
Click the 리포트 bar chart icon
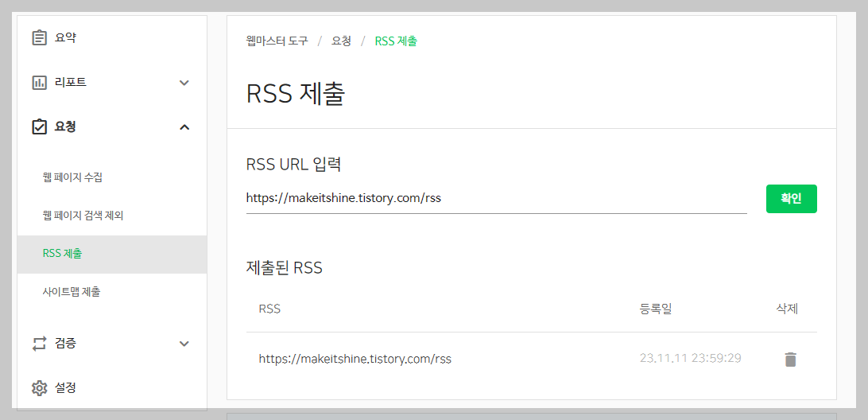click(x=39, y=83)
